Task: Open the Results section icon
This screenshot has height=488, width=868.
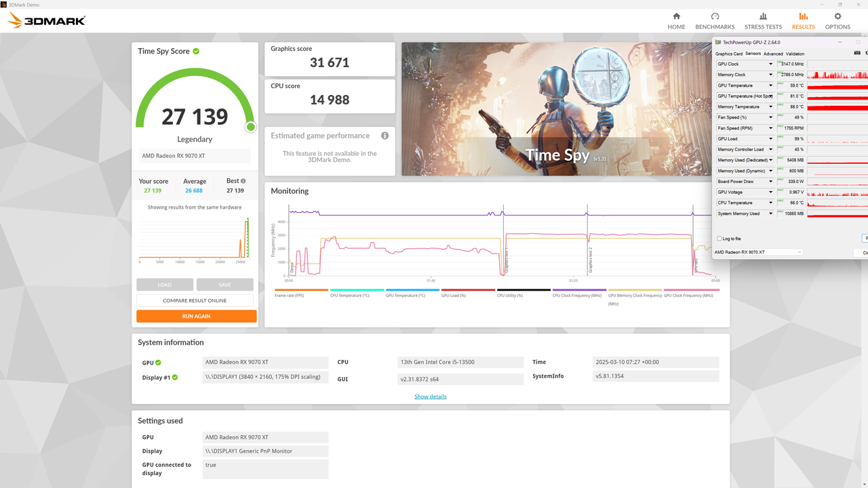Action: pos(804,16)
